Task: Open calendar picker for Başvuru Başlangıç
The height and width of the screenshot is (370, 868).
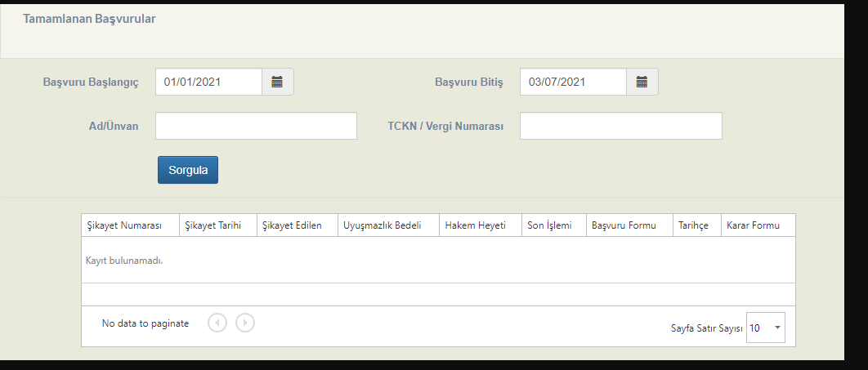Action: click(277, 82)
